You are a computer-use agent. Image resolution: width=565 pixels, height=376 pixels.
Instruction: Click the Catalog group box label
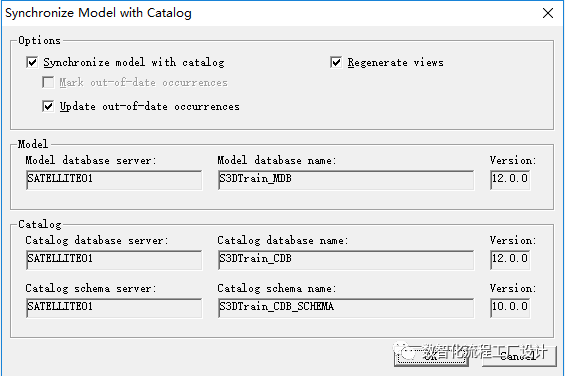[x=40, y=225]
